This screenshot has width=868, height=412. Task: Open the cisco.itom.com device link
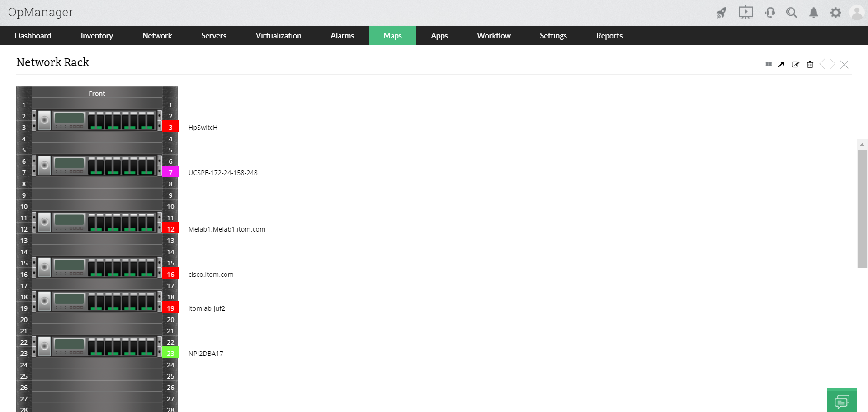(x=211, y=275)
